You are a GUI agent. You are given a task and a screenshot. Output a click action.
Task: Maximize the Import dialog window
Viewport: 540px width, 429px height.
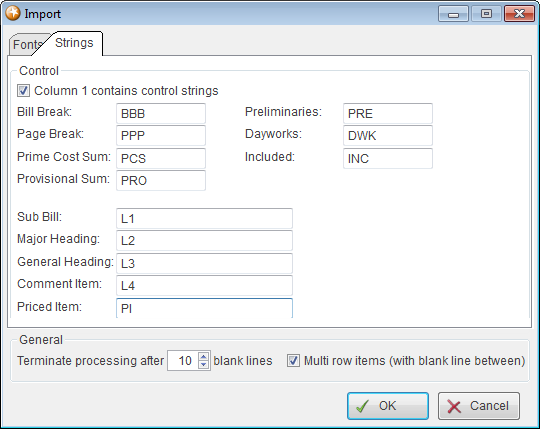point(486,14)
